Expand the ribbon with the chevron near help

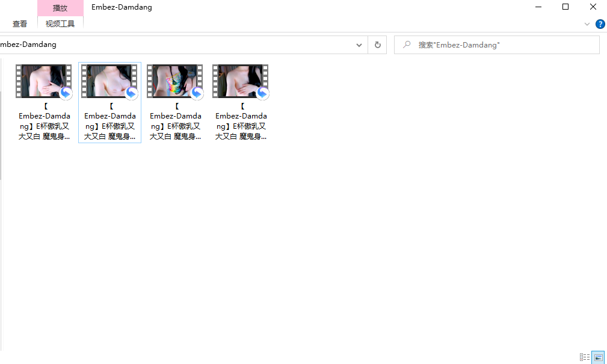point(587,24)
